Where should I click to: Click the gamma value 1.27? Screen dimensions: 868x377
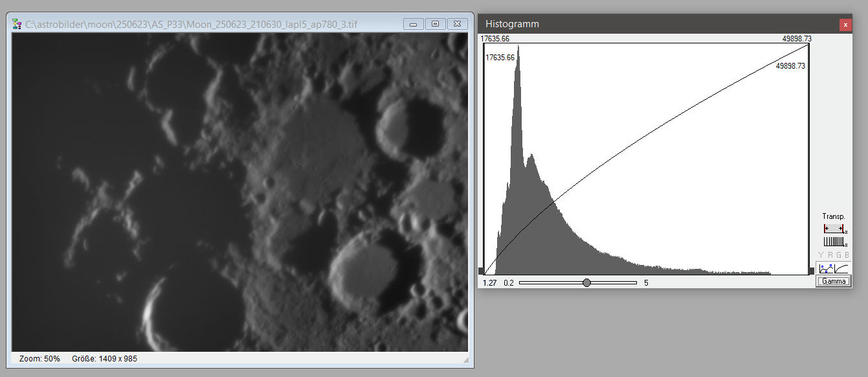coord(489,282)
